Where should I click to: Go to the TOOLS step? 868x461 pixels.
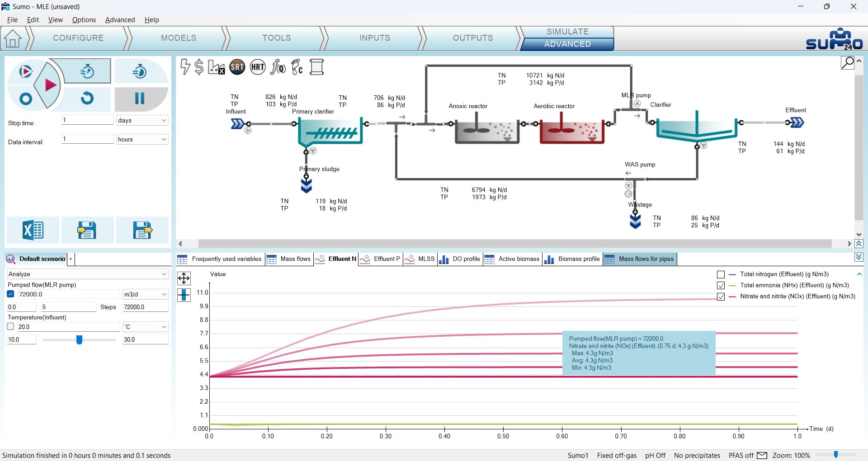[277, 38]
